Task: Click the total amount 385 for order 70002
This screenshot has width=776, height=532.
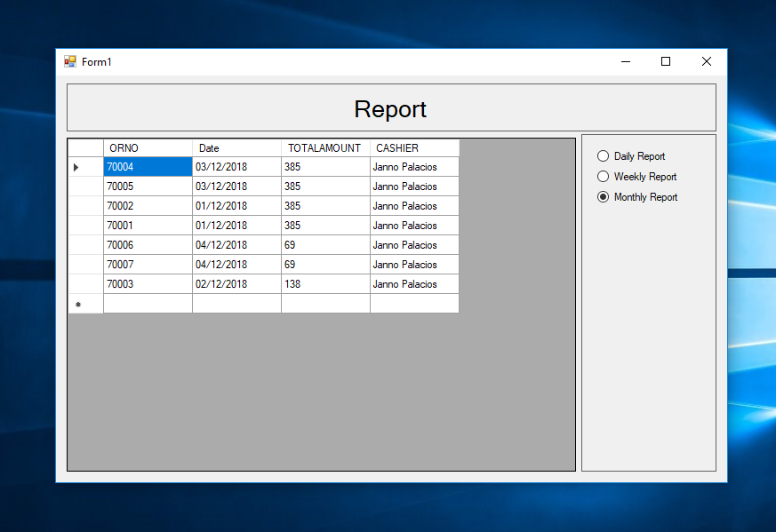Action: (x=325, y=206)
